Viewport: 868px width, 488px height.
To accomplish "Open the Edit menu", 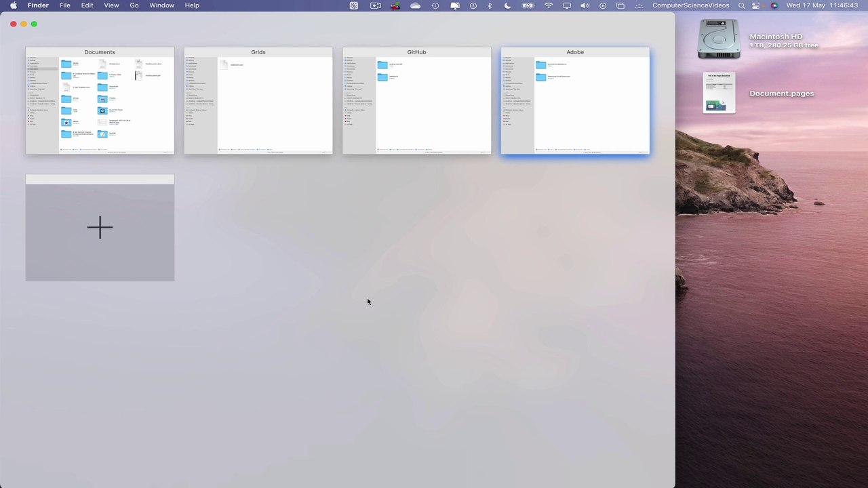I will (87, 5).
